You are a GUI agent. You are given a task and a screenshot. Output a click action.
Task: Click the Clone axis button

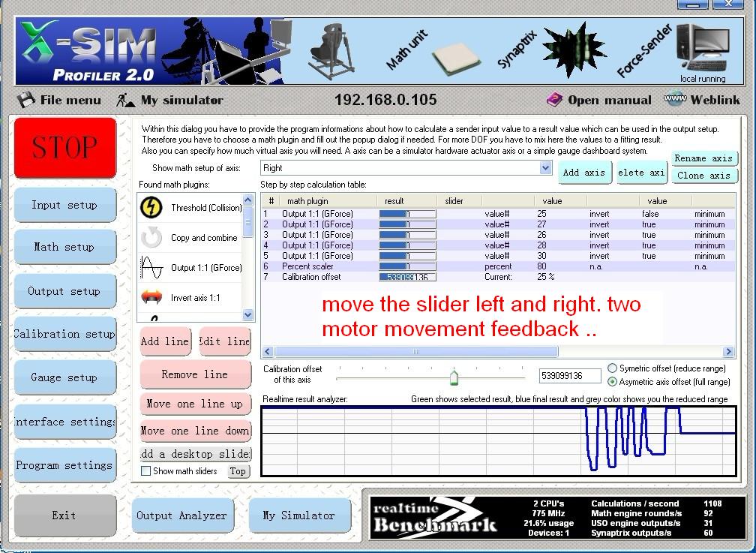point(703,176)
